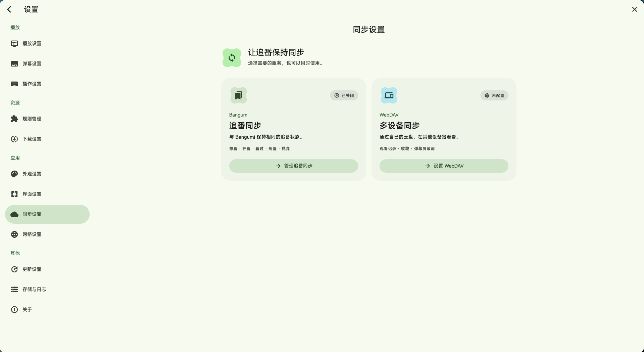Click the 界面设置 layout icon

[x=14, y=194]
